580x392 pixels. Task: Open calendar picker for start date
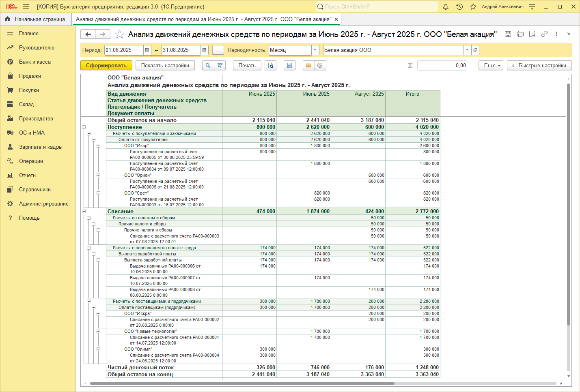(147, 50)
